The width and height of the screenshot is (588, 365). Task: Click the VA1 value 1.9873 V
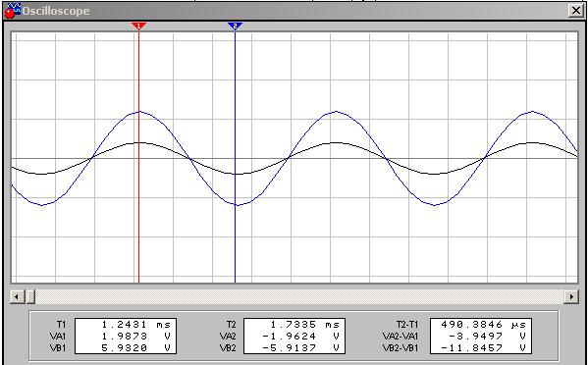coord(135,337)
